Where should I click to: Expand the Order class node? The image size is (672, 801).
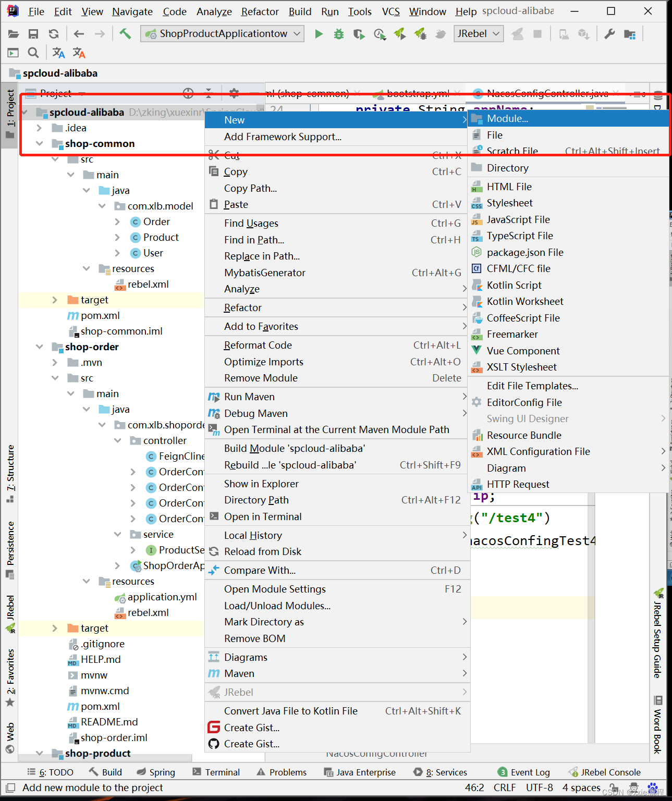coord(117,221)
